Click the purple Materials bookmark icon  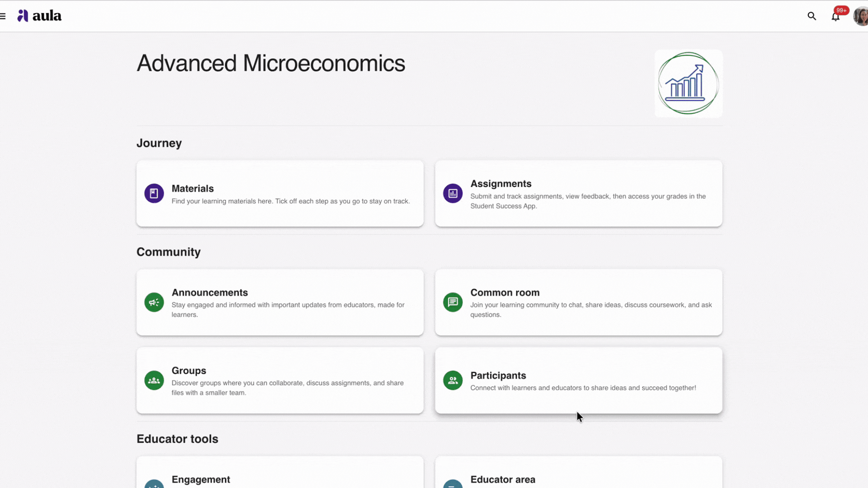coord(154,193)
